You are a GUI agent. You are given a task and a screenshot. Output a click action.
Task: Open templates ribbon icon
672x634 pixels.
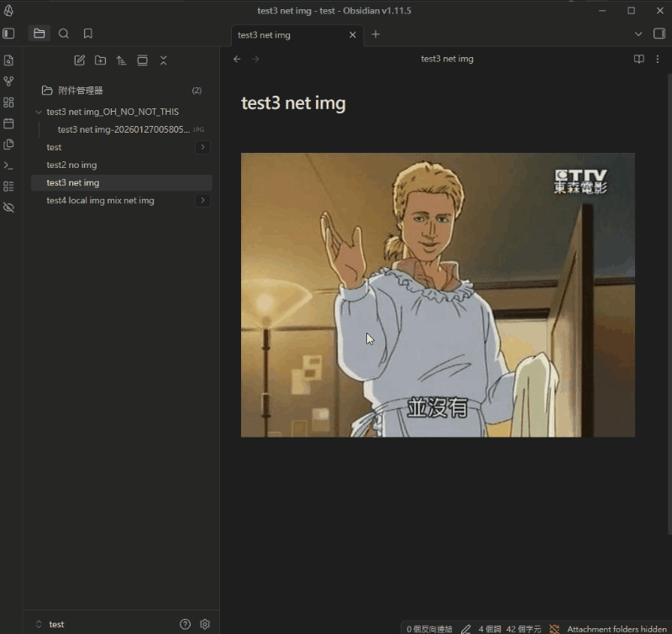[x=8, y=144]
